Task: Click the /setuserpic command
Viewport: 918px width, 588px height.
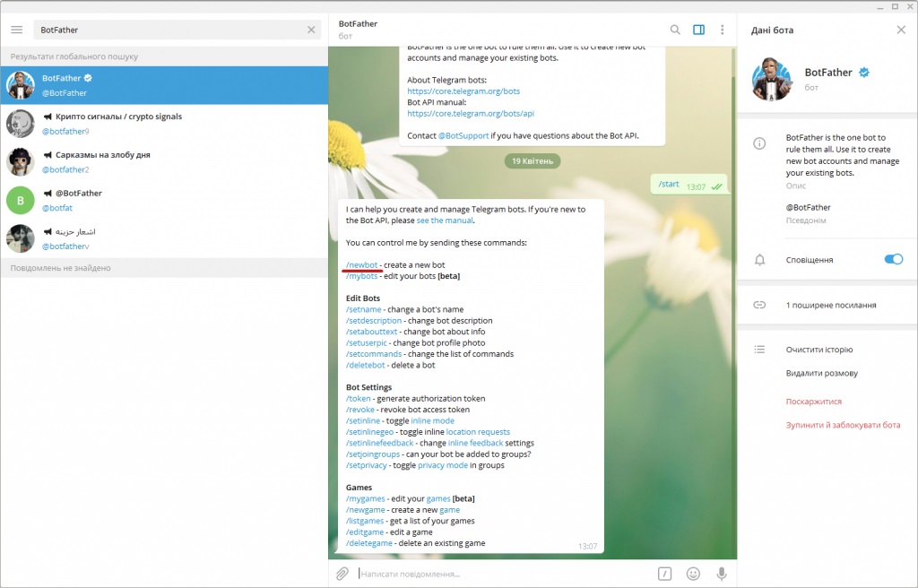Action: 367,342
